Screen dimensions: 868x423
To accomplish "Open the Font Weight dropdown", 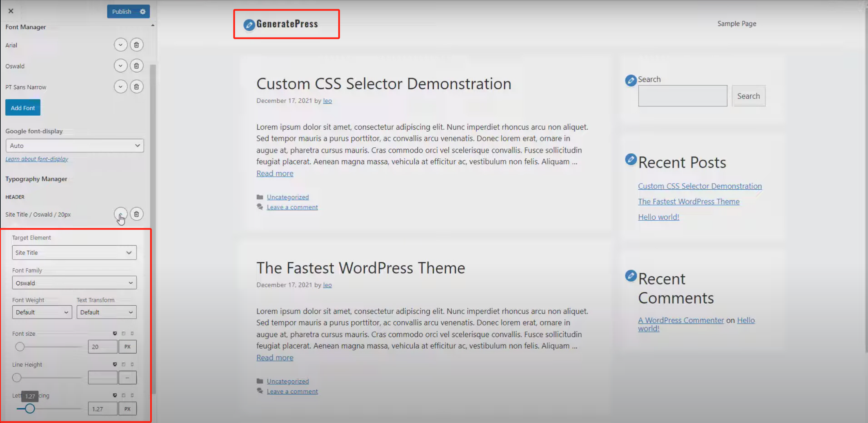I will coord(42,312).
